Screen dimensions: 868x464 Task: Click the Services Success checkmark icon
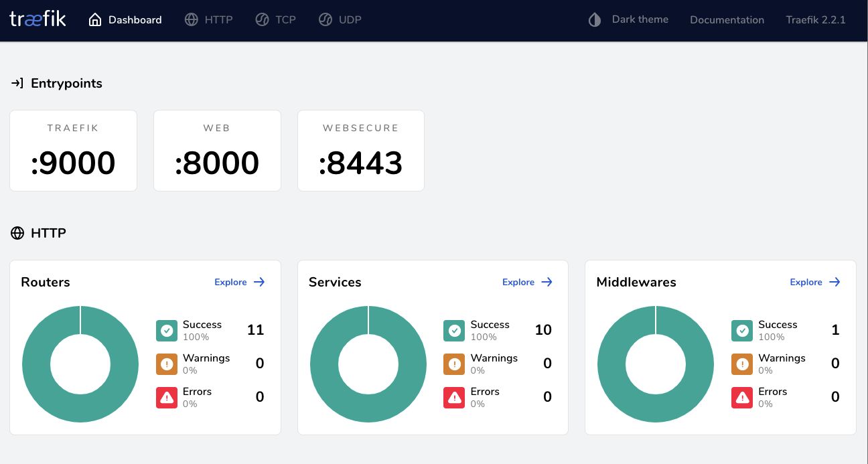[454, 330]
